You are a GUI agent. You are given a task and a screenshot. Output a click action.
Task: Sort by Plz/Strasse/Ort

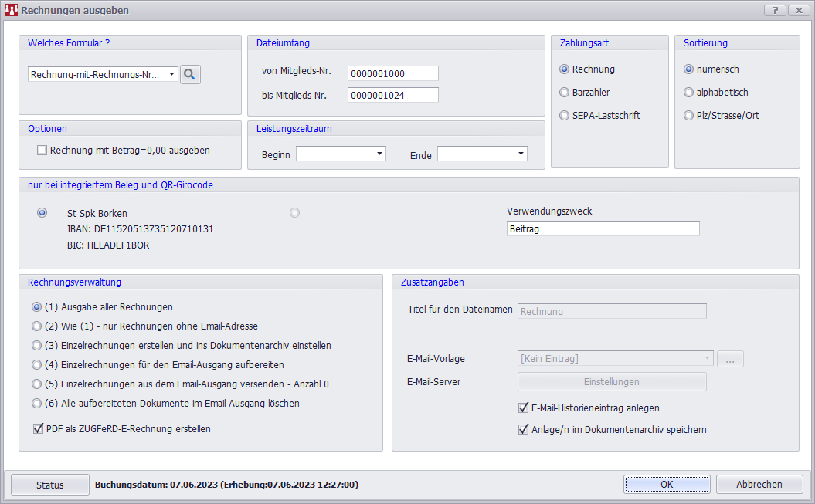(688, 116)
